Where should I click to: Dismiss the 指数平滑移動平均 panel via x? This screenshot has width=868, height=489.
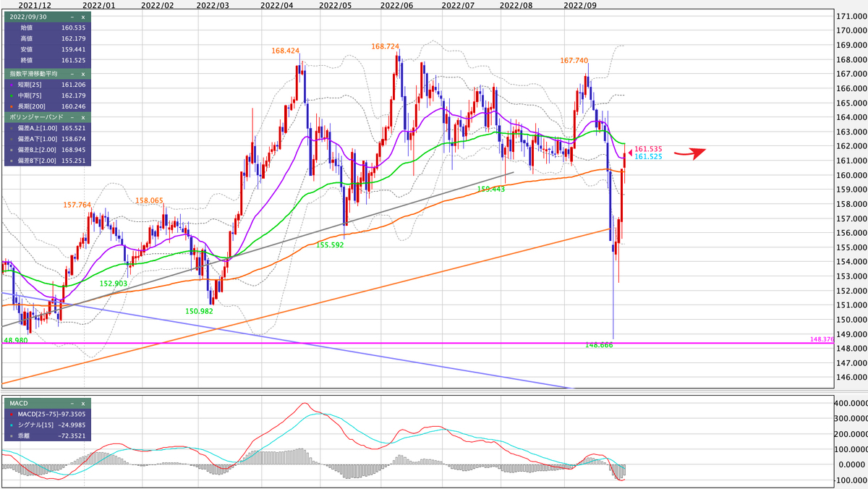pos(82,73)
